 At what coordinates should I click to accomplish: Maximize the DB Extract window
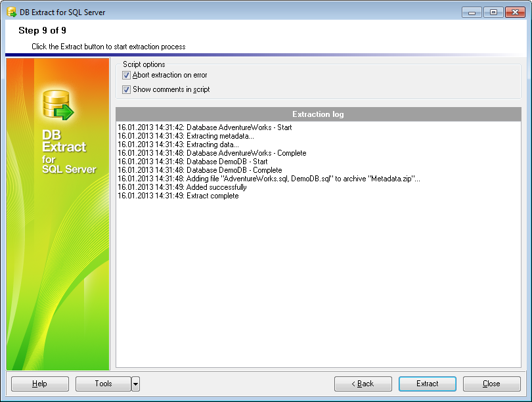coord(493,12)
